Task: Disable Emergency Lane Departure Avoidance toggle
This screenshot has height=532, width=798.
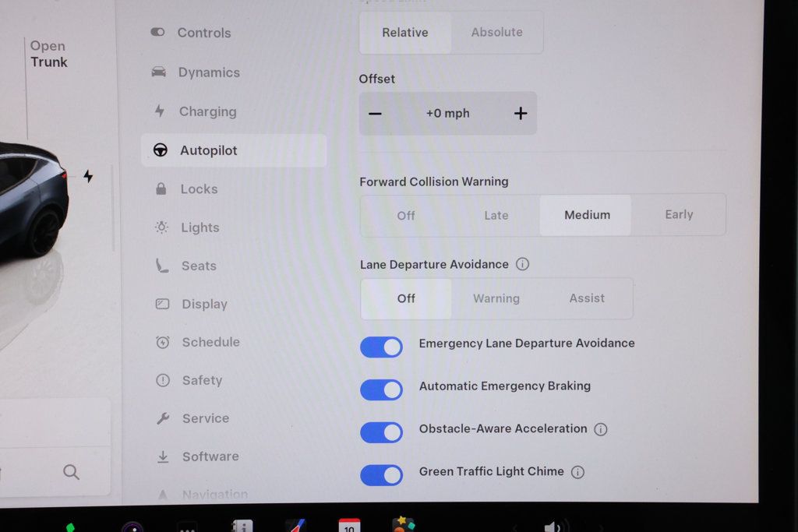Action: [x=381, y=347]
